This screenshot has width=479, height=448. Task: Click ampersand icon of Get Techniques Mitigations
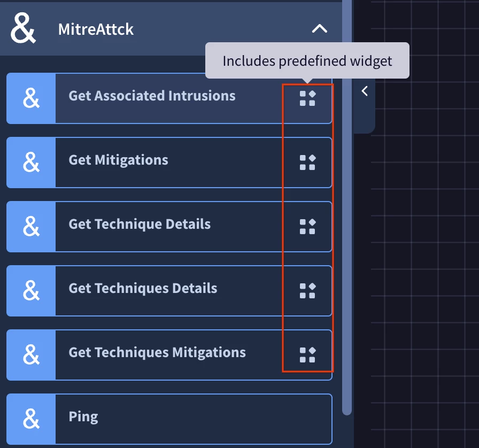point(31,355)
